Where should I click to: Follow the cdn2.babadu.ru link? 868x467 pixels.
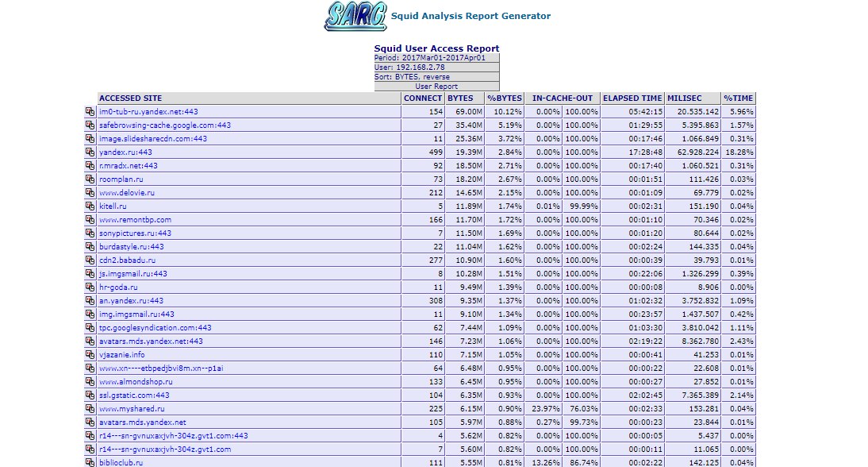(127, 260)
